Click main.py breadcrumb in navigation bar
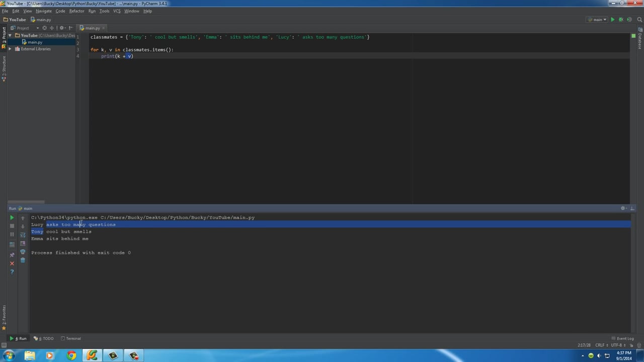Image resolution: width=644 pixels, height=362 pixels. (41, 20)
